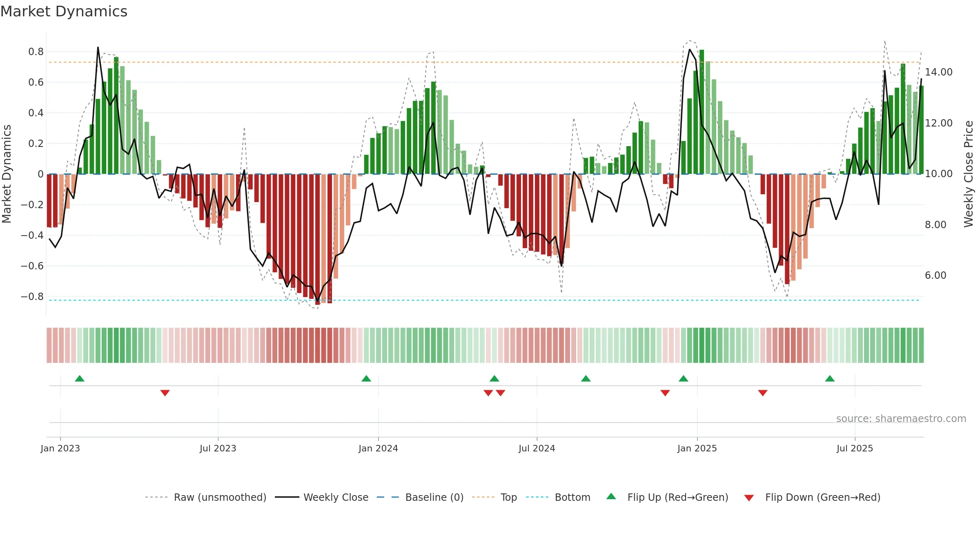Select the Flip Up marker just before Jan 2025
This screenshot has width=980, height=551.
point(684,378)
